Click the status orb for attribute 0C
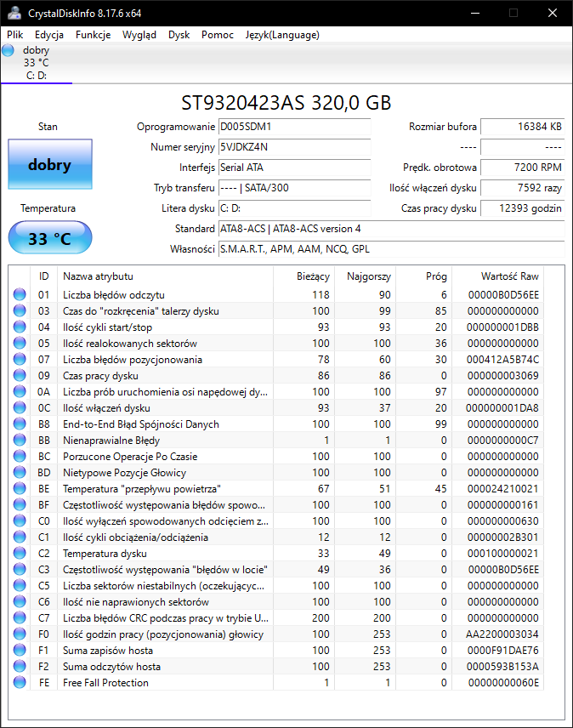Image resolution: width=573 pixels, height=728 pixels. click(20, 407)
